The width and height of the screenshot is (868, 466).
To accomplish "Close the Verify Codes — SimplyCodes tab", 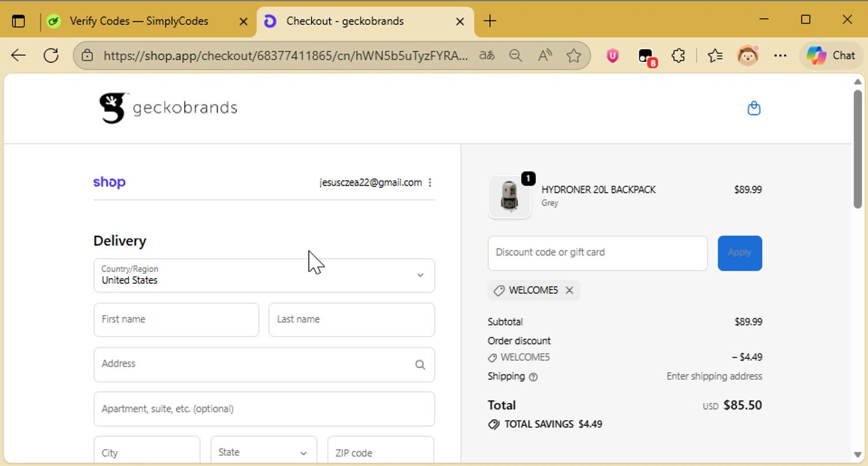I will coord(244,21).
